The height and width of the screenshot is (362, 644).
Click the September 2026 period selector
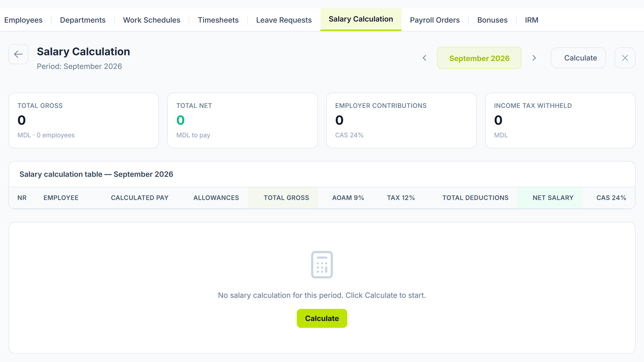click(x=479, y=58)
